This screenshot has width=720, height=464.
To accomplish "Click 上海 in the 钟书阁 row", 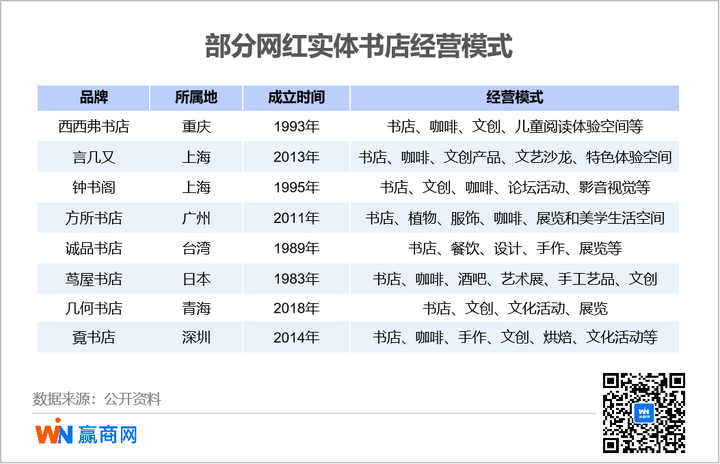I will [196, 187].
